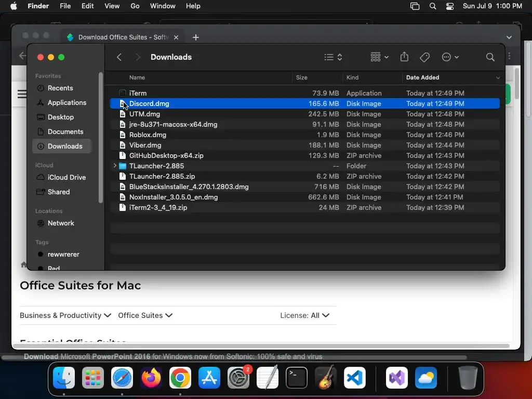This screenshot has height=399, width=532.
Task: Select the rewwrerer tag
Action: tap(62, 255)
